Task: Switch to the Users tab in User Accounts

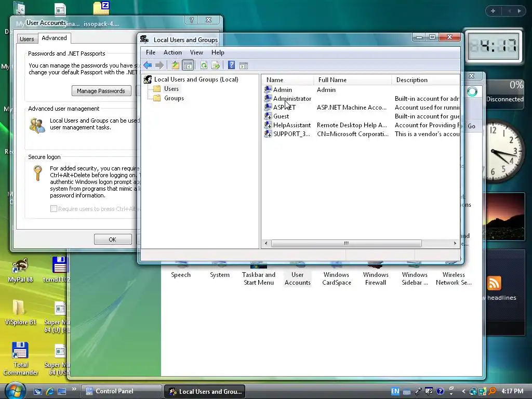Action: click(x=27, y=38)
